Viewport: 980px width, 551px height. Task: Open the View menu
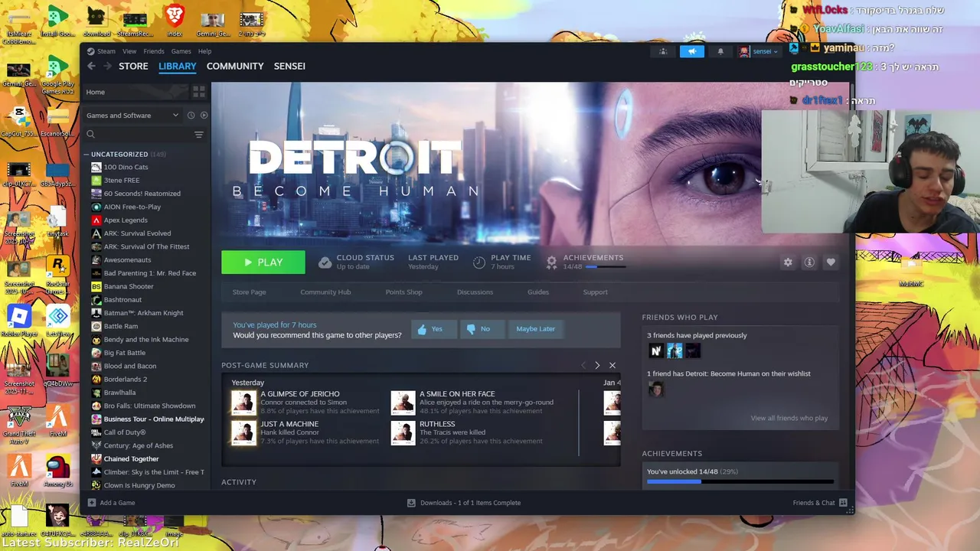click(x=129, y=51)
